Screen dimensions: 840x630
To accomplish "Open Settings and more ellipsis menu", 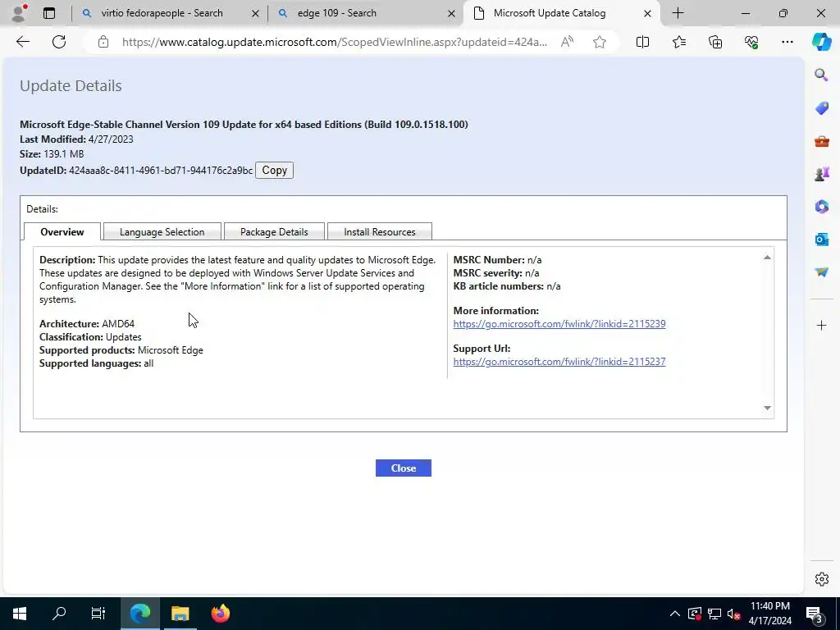I will coord(787,42).
